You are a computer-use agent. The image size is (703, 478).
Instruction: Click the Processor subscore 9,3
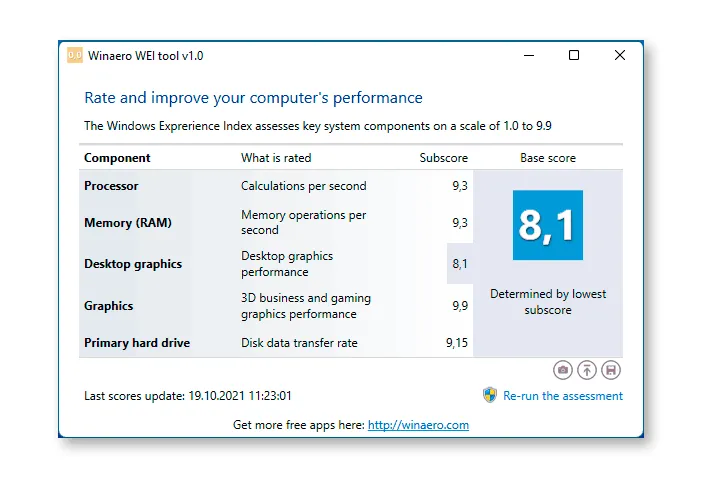460,186
